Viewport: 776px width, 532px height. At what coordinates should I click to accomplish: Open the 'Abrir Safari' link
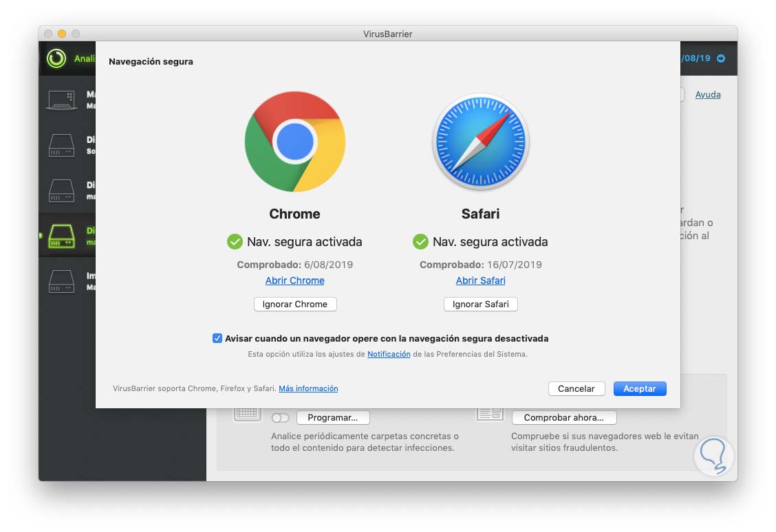click(481, 280)
